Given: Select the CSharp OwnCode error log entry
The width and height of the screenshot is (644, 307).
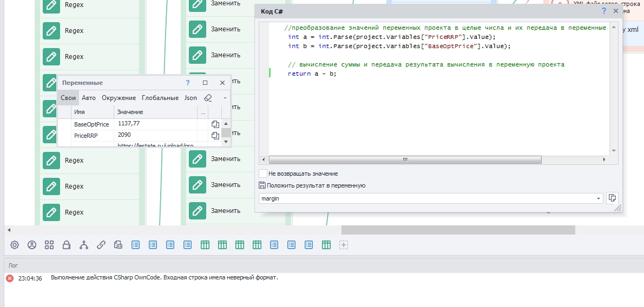Looking at the screenshot, I should pyautogui.click(x=165, y=278).
